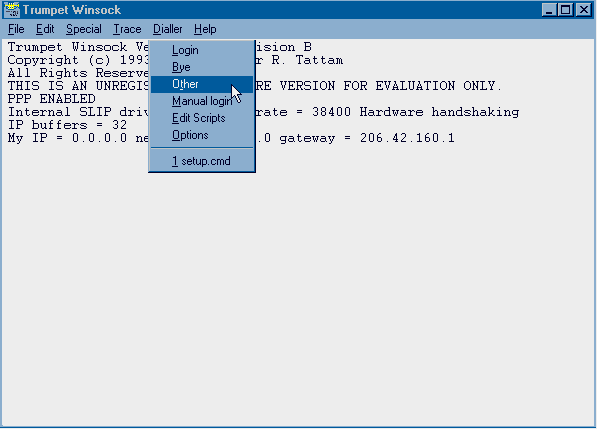Click the 'Trumpet Winsock' text on the first log line
Viewport: 597px width, 429px height.
(x=67, y=47)
